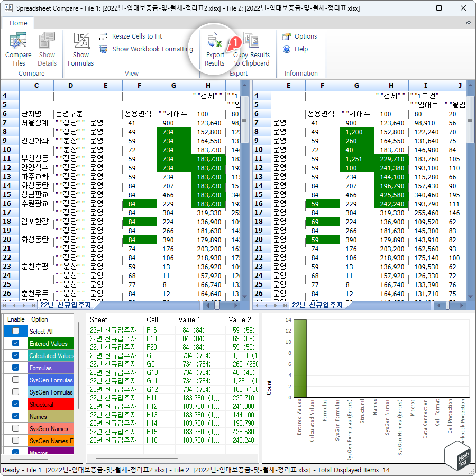
Task: Click right pane vertical scrollbar down arrow
Action: coord(470,297)
